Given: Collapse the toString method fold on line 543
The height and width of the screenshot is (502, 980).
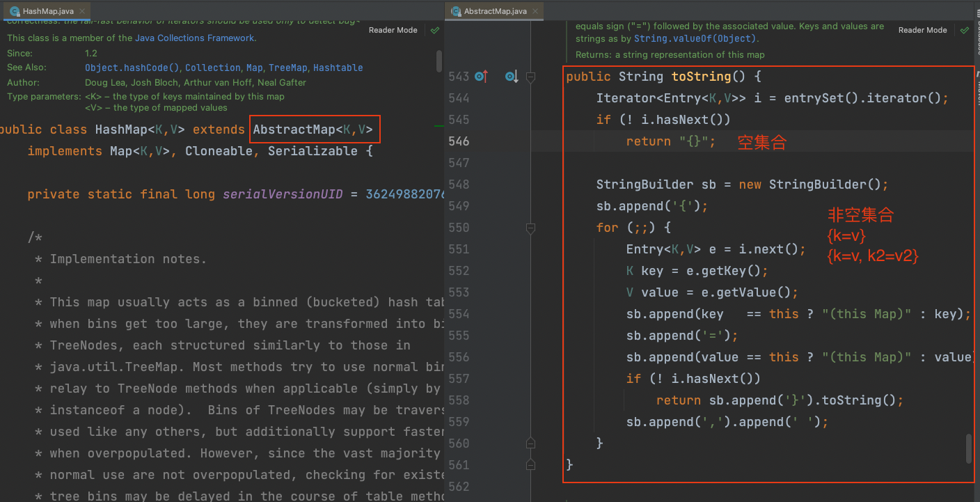Looking at the screenshot, I should click(531, 78).
